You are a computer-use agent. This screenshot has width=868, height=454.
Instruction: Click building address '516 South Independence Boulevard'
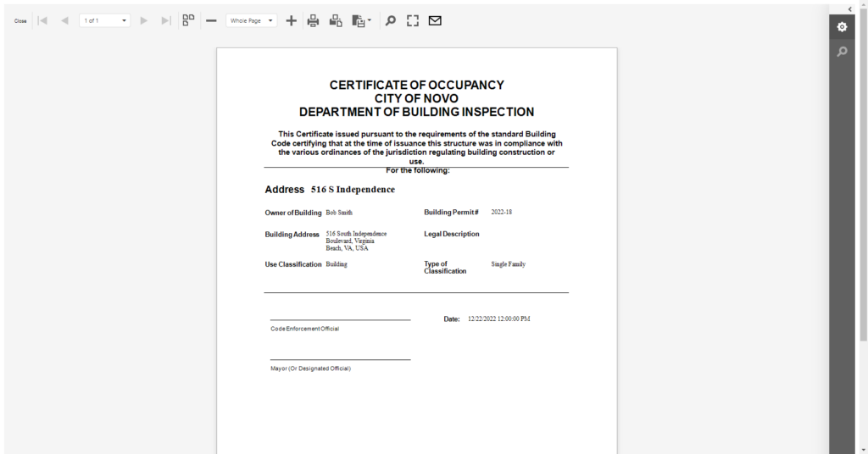click(356, 241)
